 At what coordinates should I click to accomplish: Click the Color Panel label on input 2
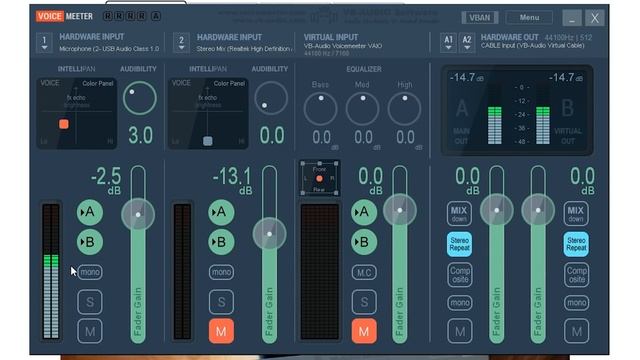(x=229, y=83)
